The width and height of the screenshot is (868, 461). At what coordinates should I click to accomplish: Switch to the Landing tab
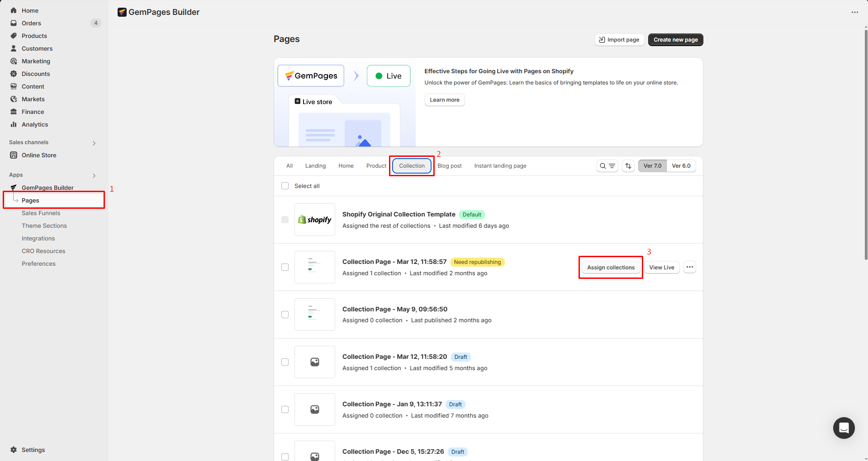[315, 166]
